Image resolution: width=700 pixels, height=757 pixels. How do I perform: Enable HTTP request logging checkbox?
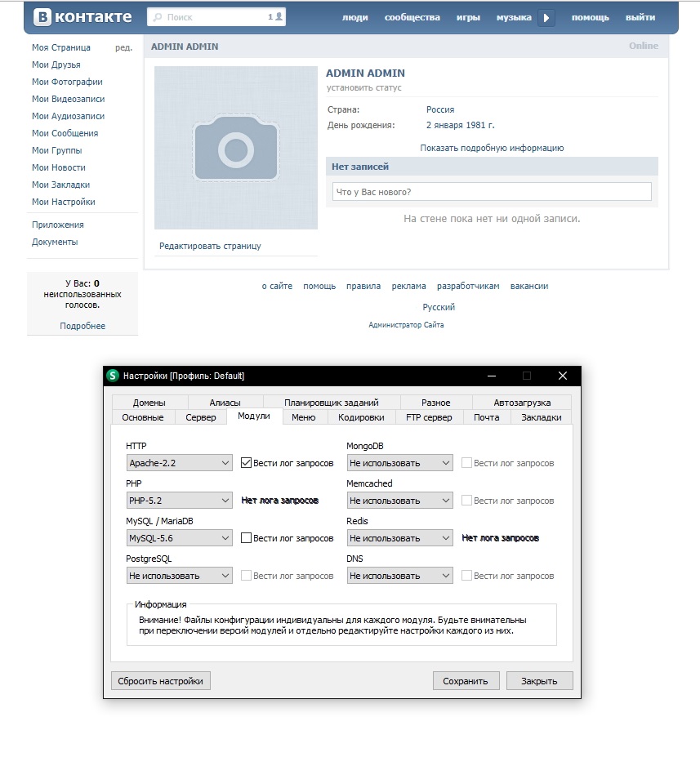point(246,462)
